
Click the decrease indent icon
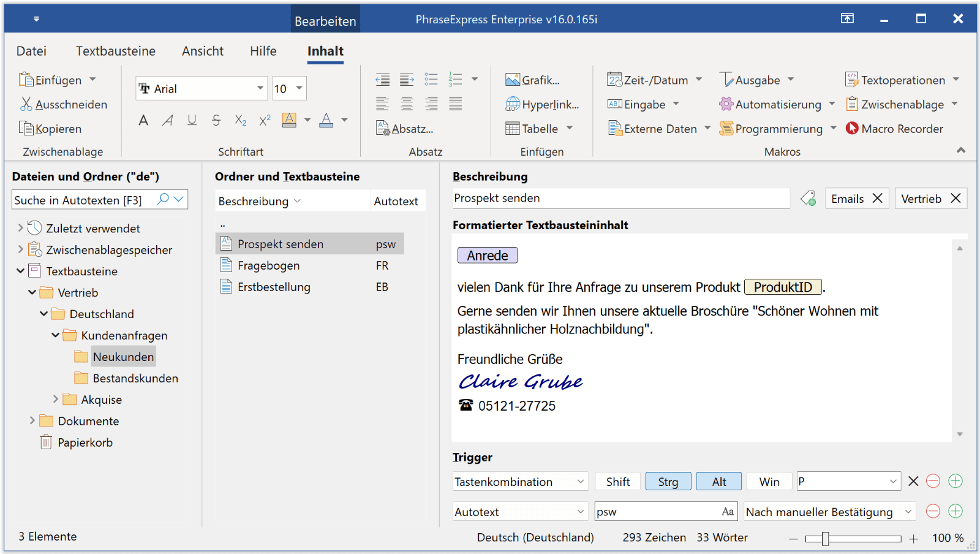coord(383,79)
